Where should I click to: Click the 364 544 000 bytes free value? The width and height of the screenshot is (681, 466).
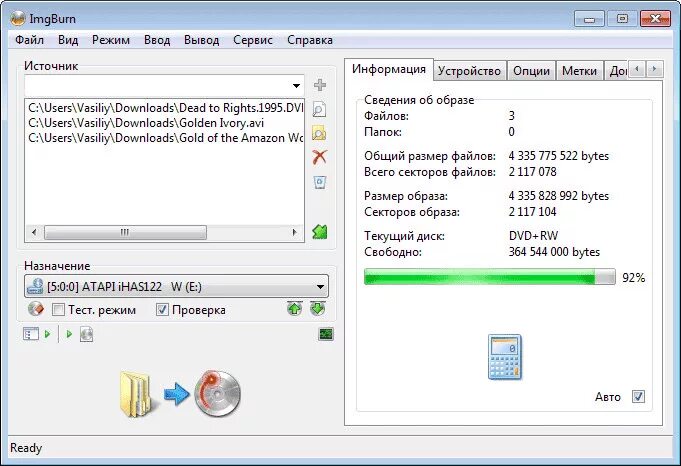(554, 252)
